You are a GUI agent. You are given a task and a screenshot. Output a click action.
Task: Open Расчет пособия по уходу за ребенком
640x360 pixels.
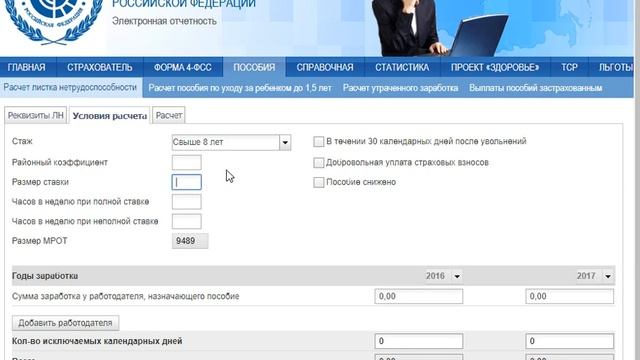(x=240, y=88)
